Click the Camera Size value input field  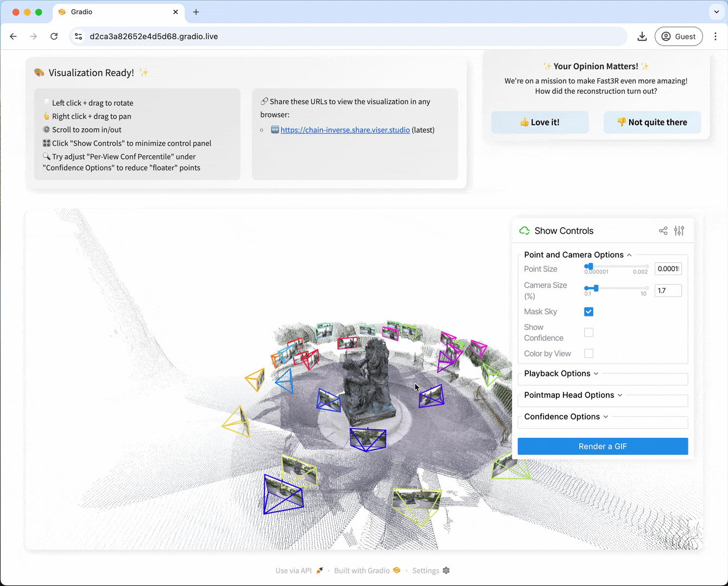pyautogui.click(x=668, y=290)
